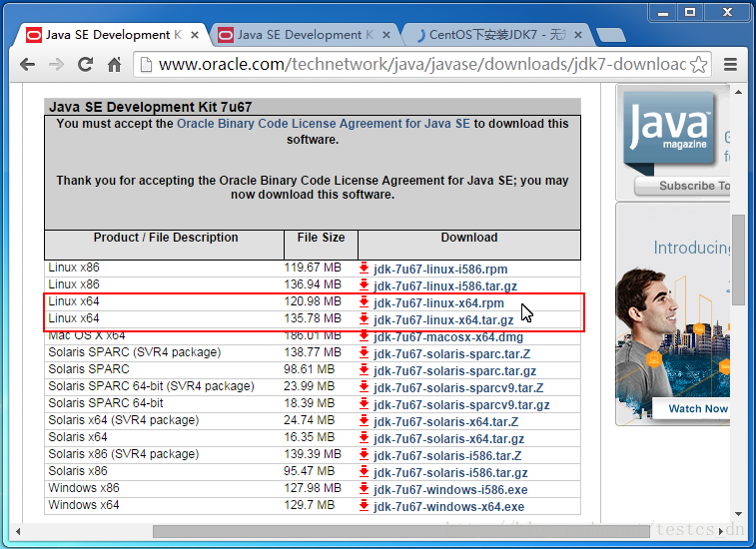The height and width of the screenshot is (549, 756).
Task: Click the Subscribe To button under Java magazine
Action: click(682, 186)
